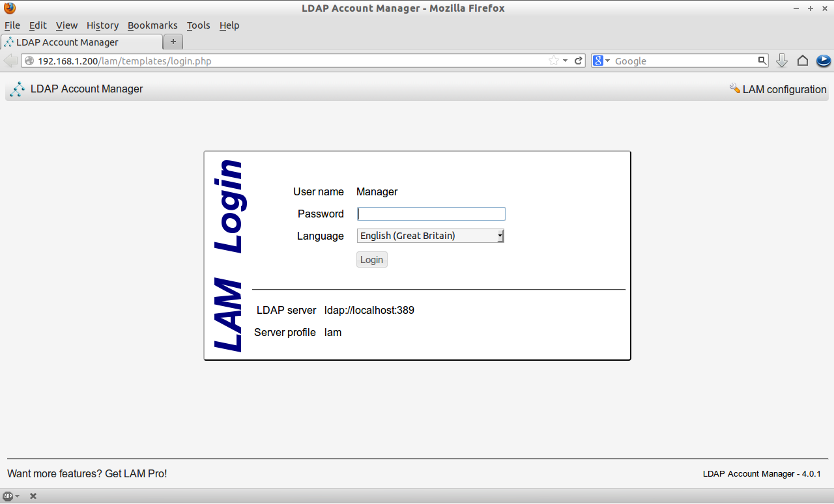Image resolution: width=834 pixels, height=504 pixels.
Task: Open the View menu
Action: (66, 25)
